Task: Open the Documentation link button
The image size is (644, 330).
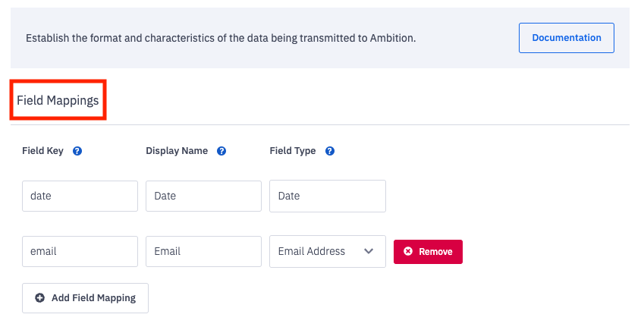Action: [x=566, y=38]
